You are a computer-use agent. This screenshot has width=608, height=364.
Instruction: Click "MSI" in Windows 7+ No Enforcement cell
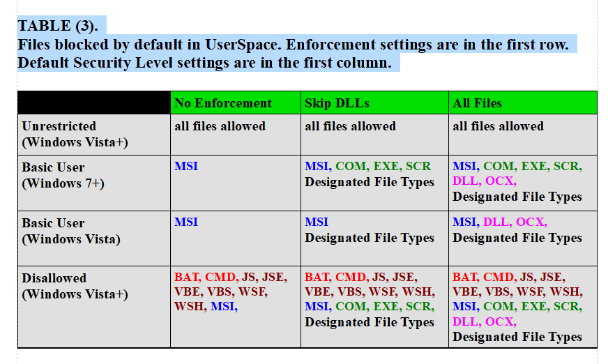pos(186,166)
